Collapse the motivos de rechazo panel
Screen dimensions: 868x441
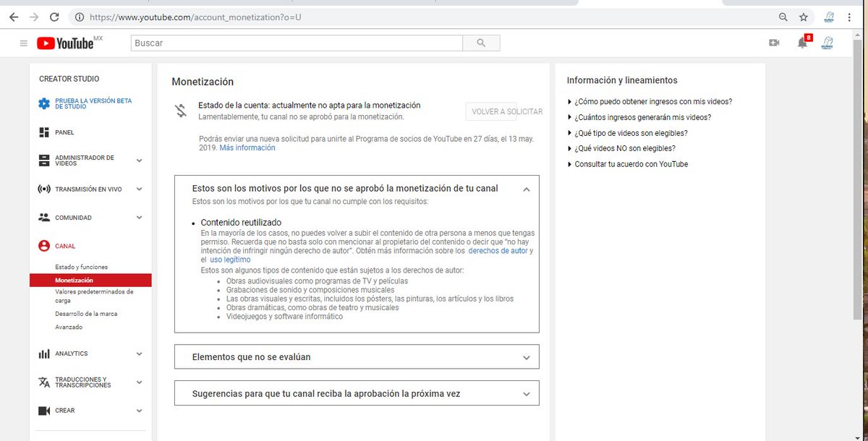(526, 189)
